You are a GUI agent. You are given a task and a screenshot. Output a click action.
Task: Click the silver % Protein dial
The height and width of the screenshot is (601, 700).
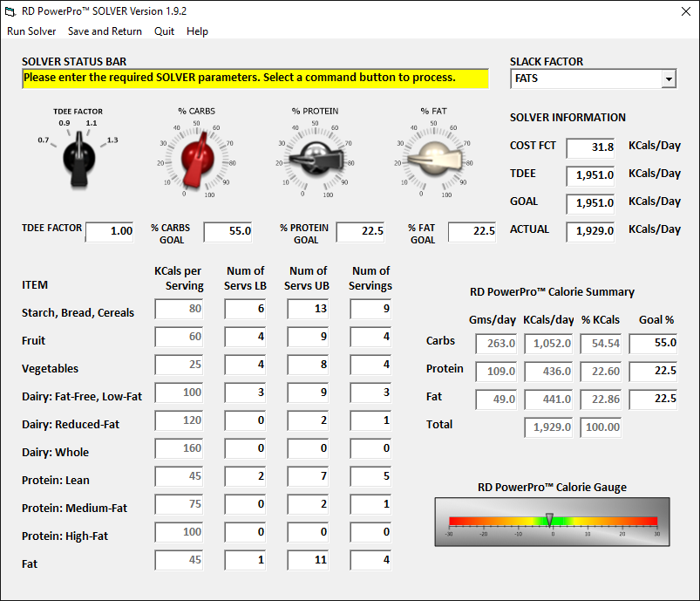[316, 157]
